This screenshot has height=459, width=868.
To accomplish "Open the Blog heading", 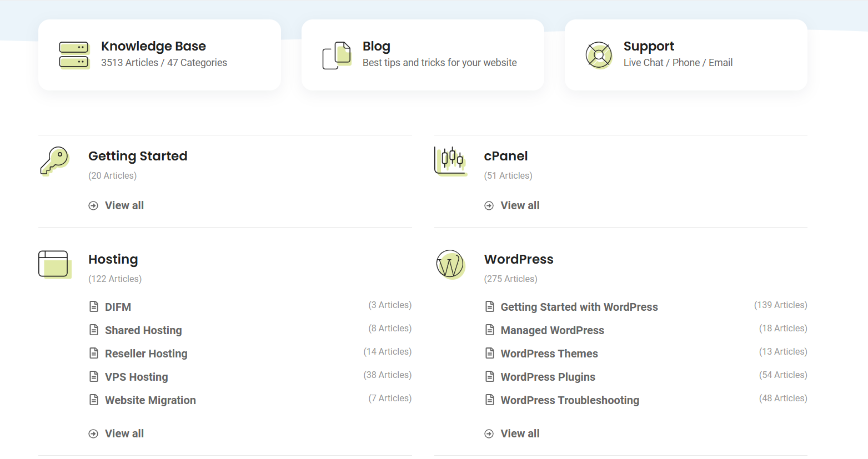I will point(377,46).
